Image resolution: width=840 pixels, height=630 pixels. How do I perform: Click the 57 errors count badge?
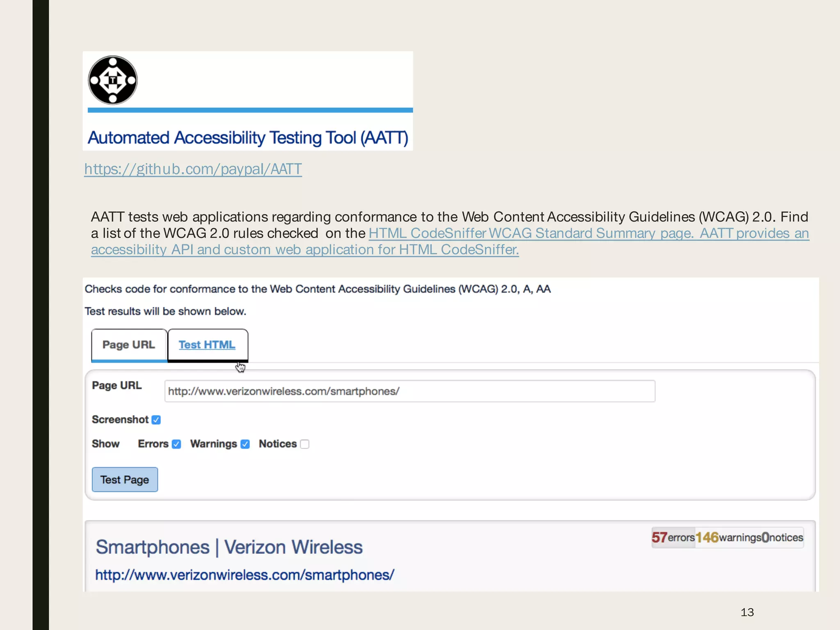click(673, 537)
